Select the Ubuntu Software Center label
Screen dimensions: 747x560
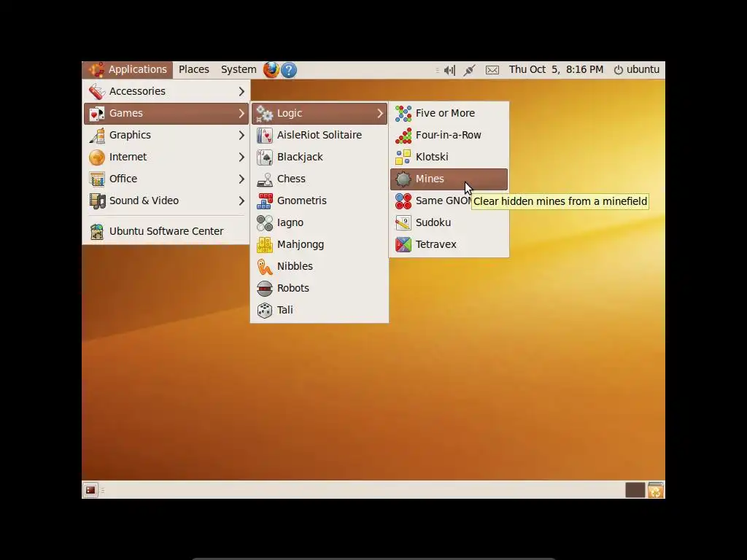[166, 231]
